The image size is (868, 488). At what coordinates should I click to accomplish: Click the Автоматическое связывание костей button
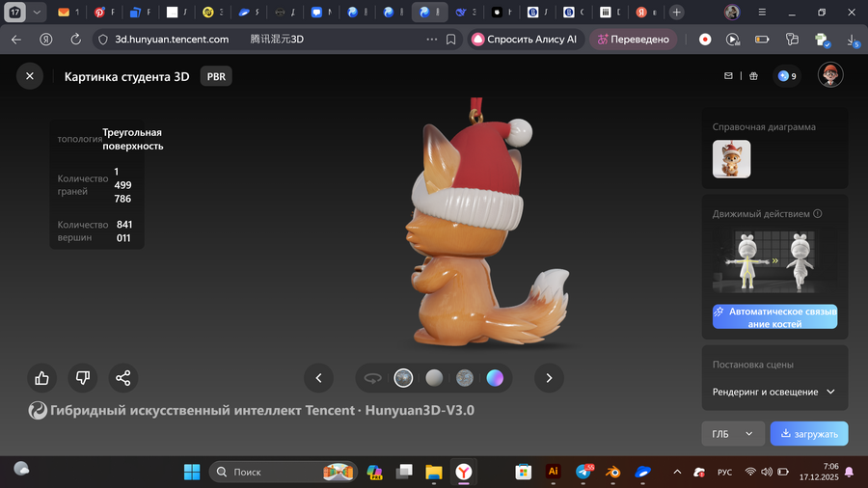(774, 317)
